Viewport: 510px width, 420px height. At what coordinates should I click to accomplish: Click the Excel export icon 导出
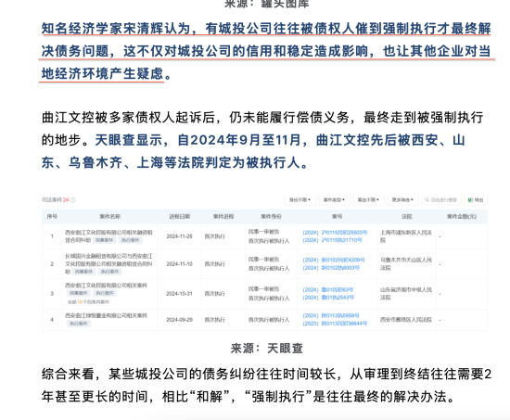pyautogui.click(x=470, y=200)
